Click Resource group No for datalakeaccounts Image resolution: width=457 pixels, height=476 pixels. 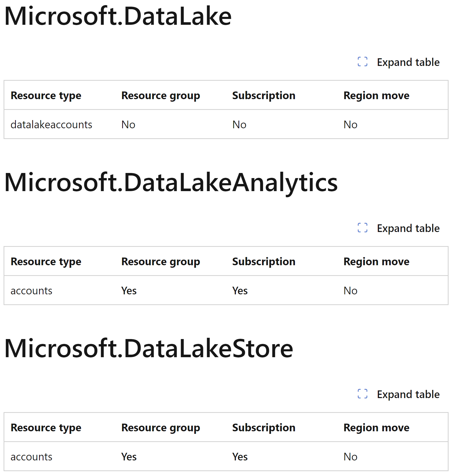(128, 125)
